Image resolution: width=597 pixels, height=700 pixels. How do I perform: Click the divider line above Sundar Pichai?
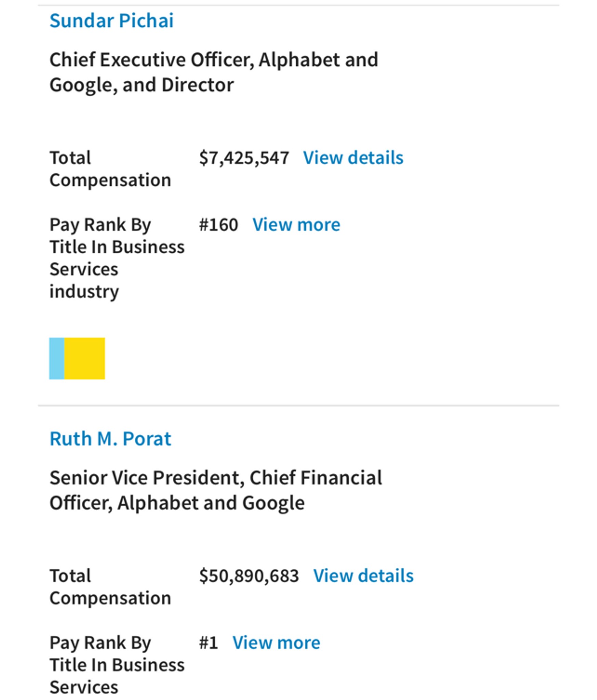click(x=298, y=5)
